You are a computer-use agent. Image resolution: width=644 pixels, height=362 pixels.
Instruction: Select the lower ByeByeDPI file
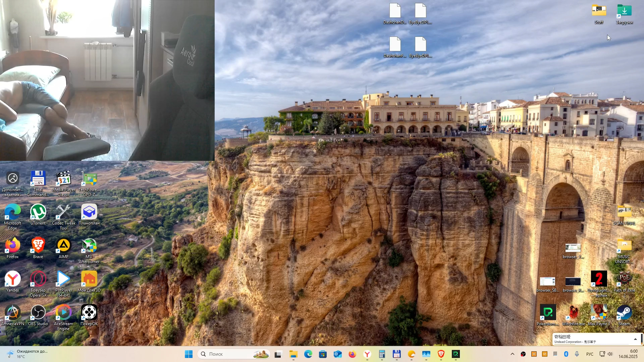click(x=420, y=48)
